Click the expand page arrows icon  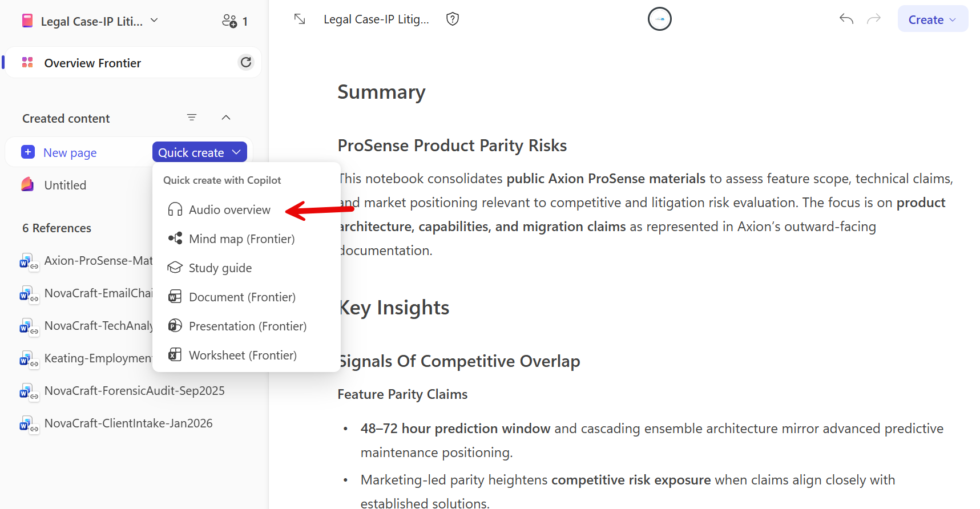coord(300,19)
